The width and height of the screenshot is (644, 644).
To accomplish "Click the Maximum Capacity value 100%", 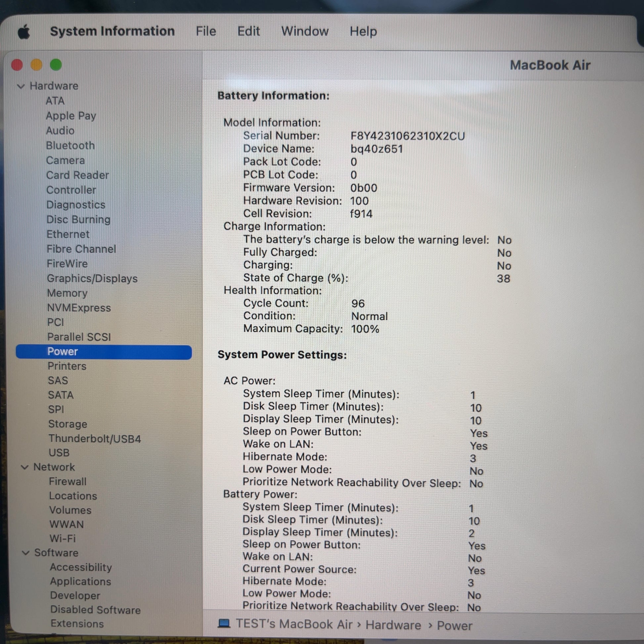I will tap(365, 329).
